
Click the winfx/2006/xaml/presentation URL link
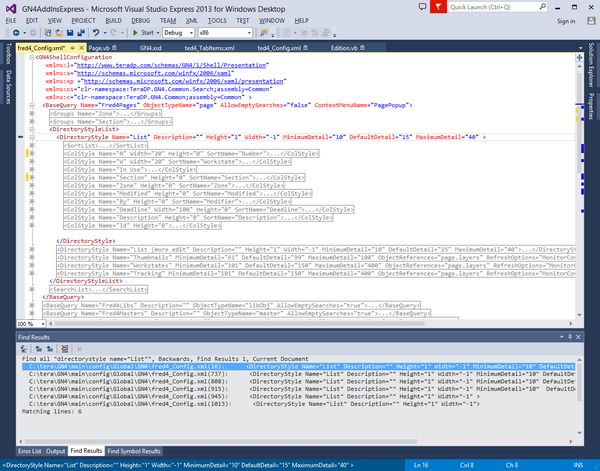click(183, 81)
